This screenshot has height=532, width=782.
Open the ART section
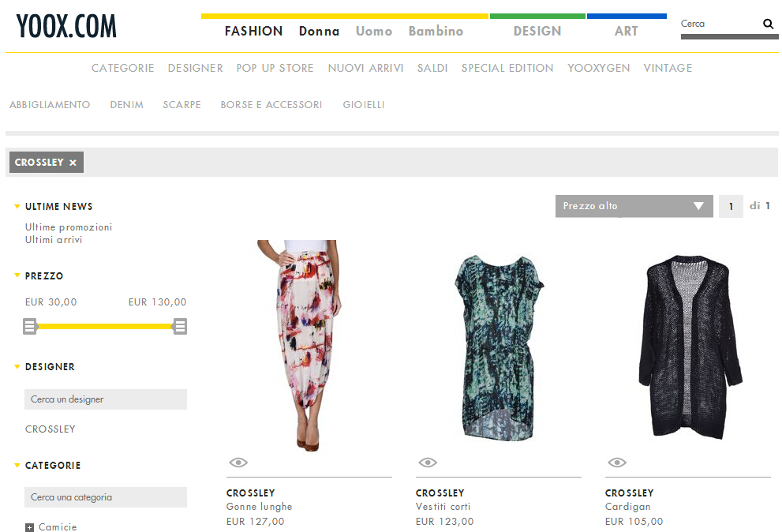626,31
